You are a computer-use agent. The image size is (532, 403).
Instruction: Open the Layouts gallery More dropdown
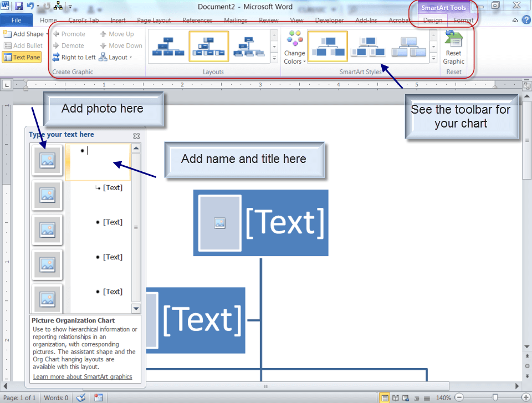[x=274, y=57]
